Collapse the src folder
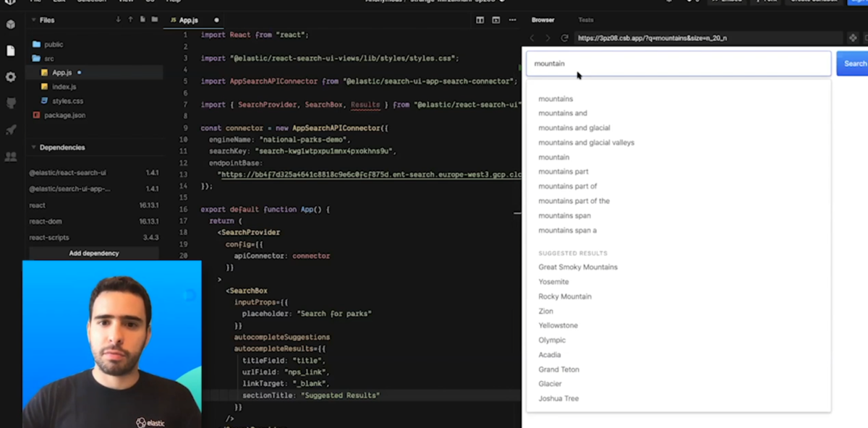Image resolution: width=868 pixels, height=428 pixels. coord(43,59)
